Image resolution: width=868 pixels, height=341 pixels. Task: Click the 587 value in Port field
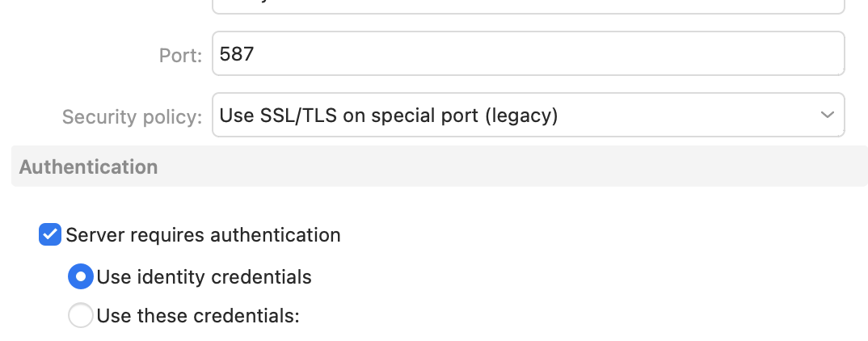coord(237,54)
